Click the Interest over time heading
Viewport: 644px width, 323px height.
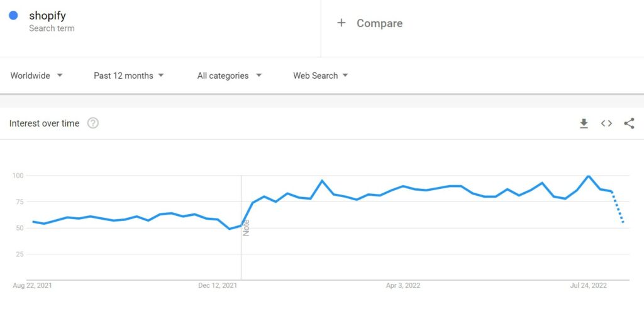tap(45, 123)
